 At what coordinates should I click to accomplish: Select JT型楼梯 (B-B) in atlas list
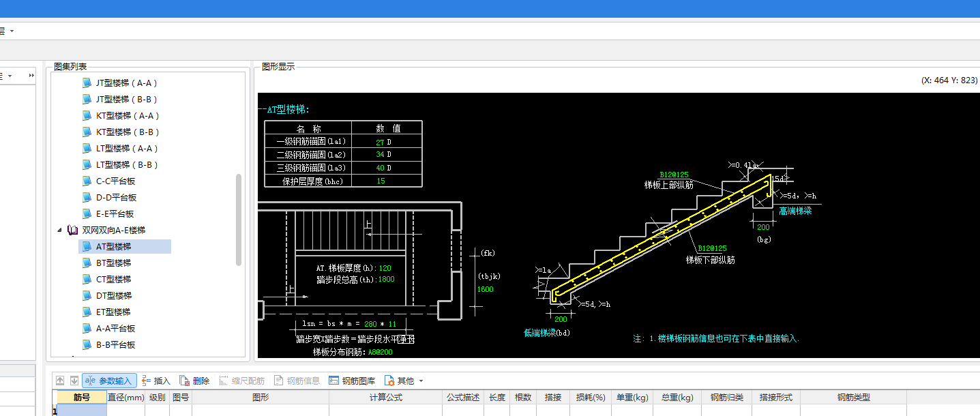pyautogui.click(x=128, y=100)
